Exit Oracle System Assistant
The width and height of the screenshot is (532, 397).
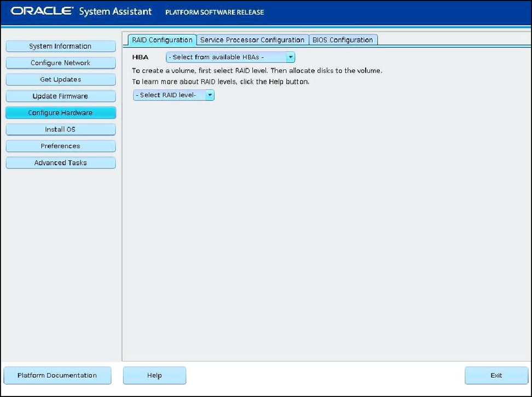[496, 375]
